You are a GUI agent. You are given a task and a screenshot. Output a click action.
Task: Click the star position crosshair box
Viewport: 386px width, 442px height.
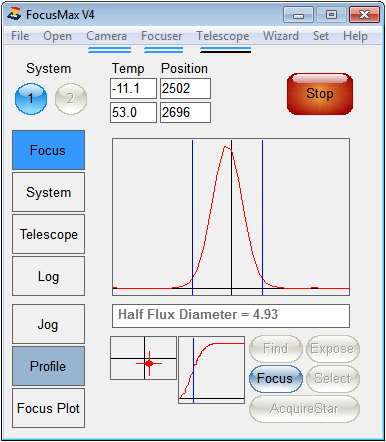coord(143,358)
